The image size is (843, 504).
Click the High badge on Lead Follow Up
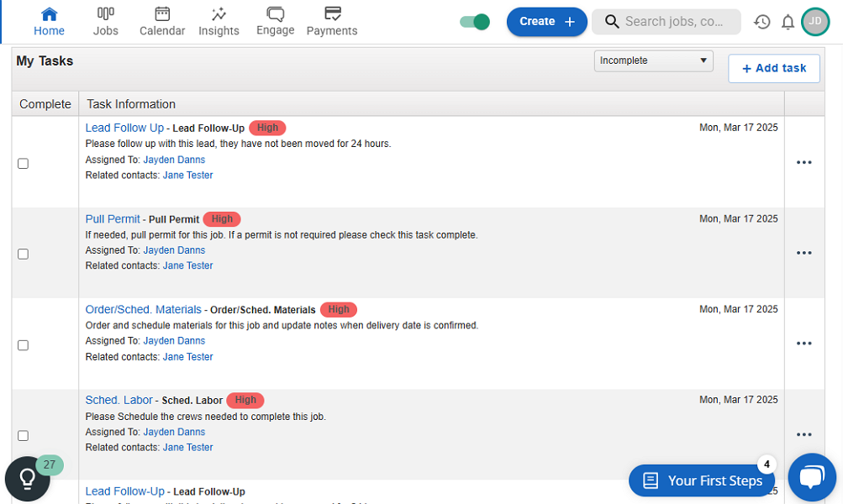pos(268,128)
